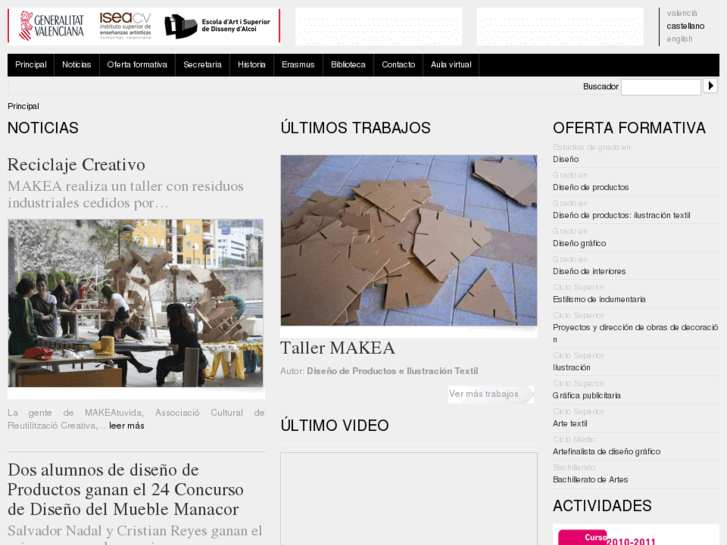Viewport: 727px width, 545px height.
Task: Open Proyectos y dirección de obras de decoración
Action: tap(635, 333)
